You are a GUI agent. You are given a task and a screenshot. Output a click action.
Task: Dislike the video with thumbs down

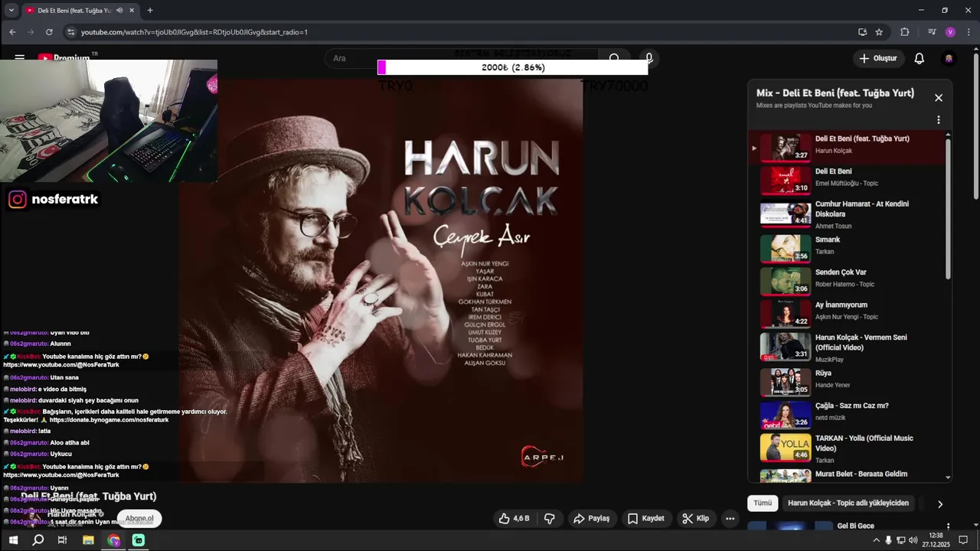(x=549, y=518)
